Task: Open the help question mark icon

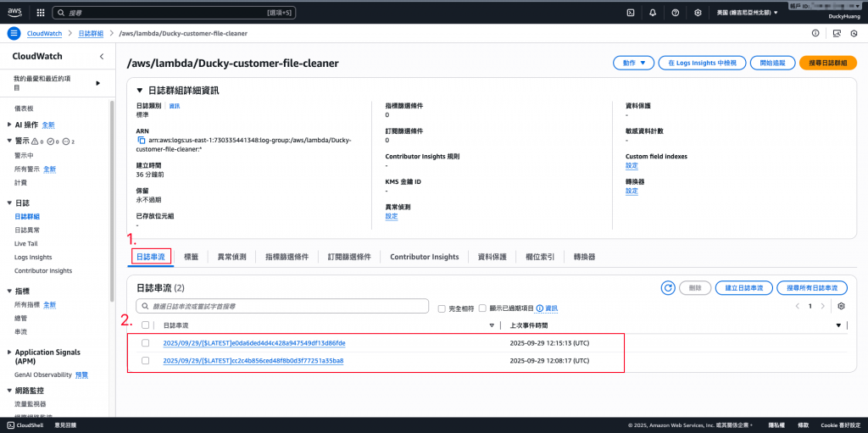Action: point(676,12)
